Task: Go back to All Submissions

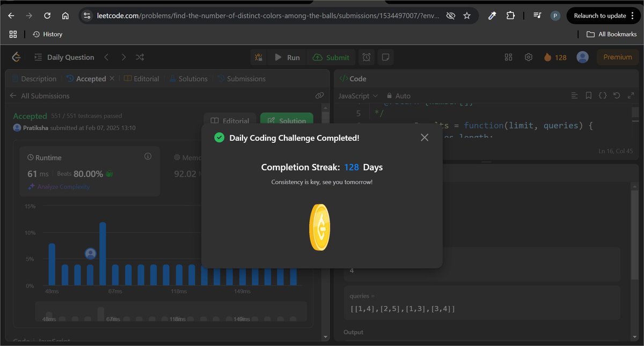Action: [40, 96]
